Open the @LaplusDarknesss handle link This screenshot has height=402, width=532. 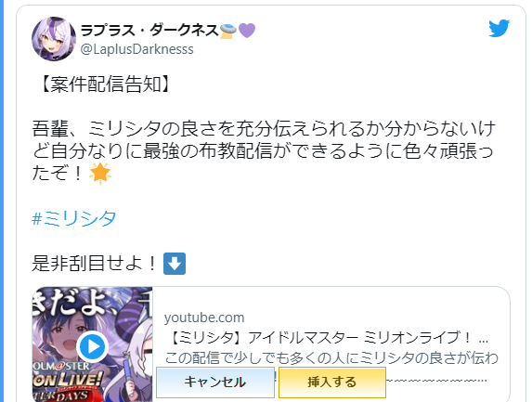point(136,49)
